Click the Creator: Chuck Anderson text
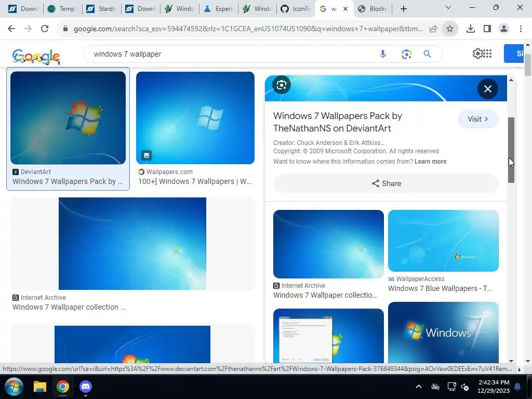 pyautogui.click(x=328, y=143)
